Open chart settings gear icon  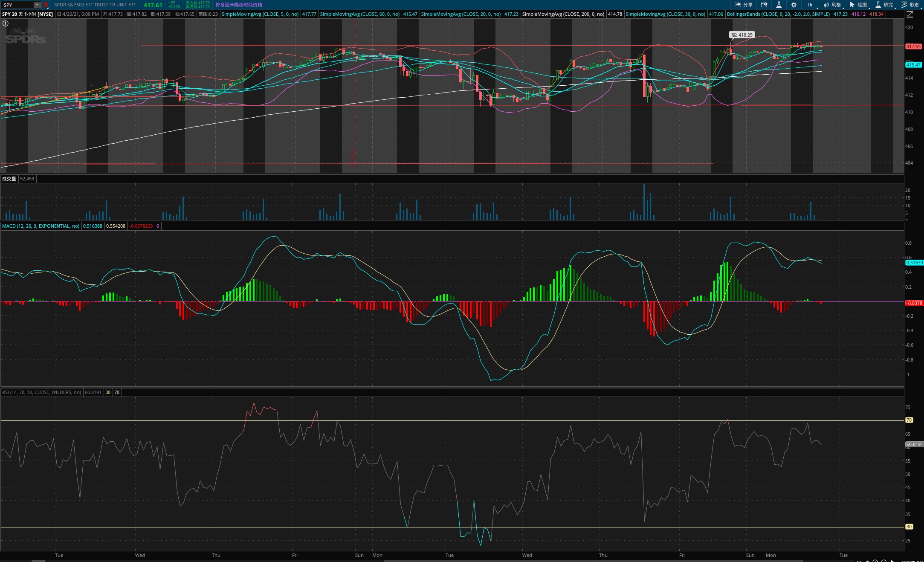794,5
